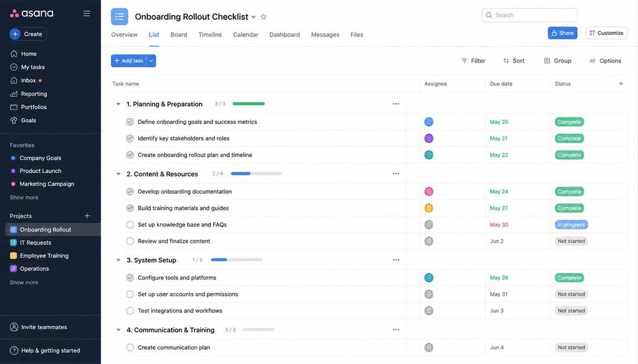Click Not started status for Review and finalize content
This screenshot has height=364, width=638.
click(571, 241)
